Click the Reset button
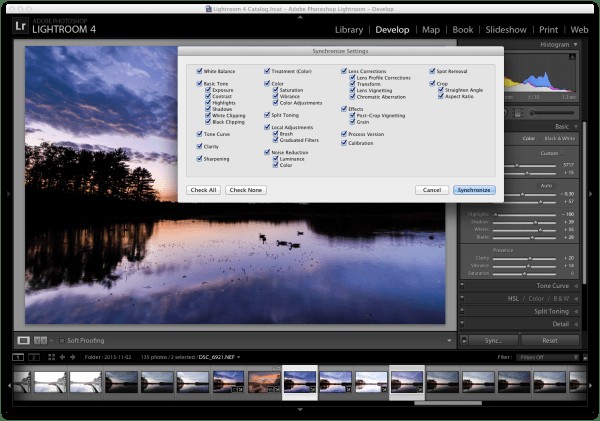The height and width of the screenshot is (421, 600). 550,340
